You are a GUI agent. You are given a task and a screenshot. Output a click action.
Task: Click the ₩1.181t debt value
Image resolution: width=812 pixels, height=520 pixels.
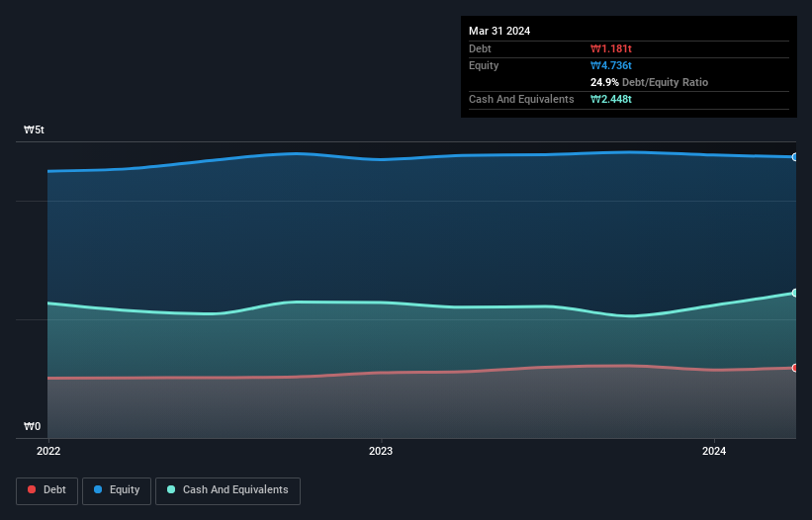[x=611, y=48]
